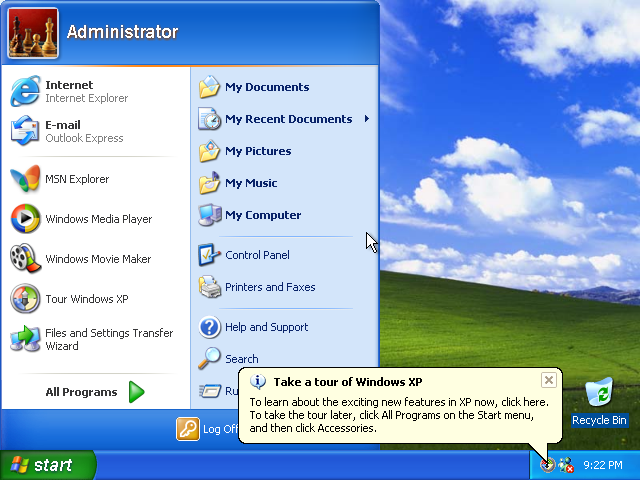Close the tour balloon tip

[x=549, y=380]
